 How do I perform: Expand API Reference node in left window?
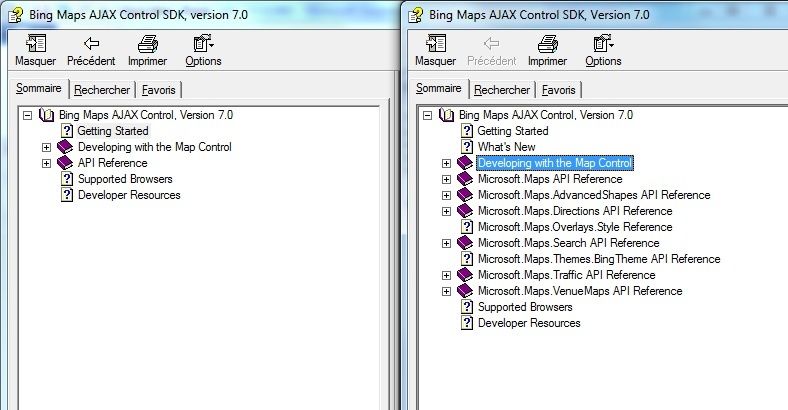tap(46, 163)
